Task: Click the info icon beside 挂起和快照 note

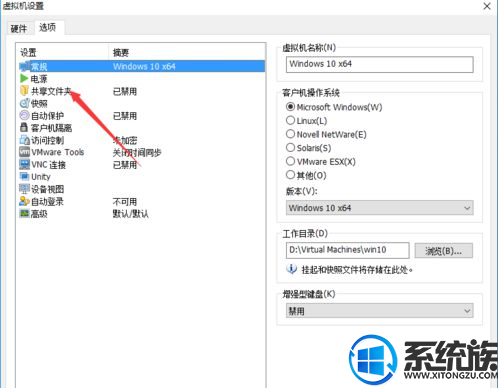Action: pos(291,269)
